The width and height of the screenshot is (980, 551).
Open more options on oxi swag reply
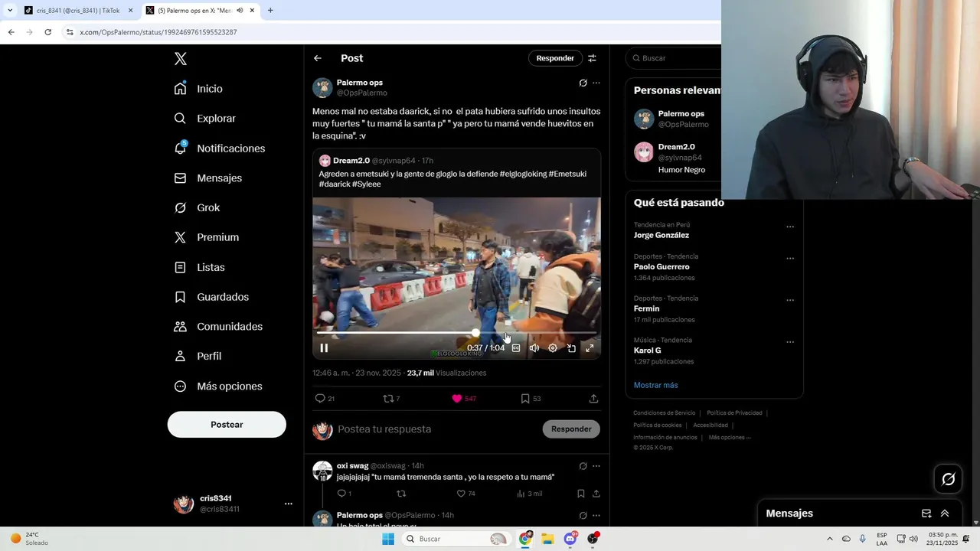[x=596, y=466]
